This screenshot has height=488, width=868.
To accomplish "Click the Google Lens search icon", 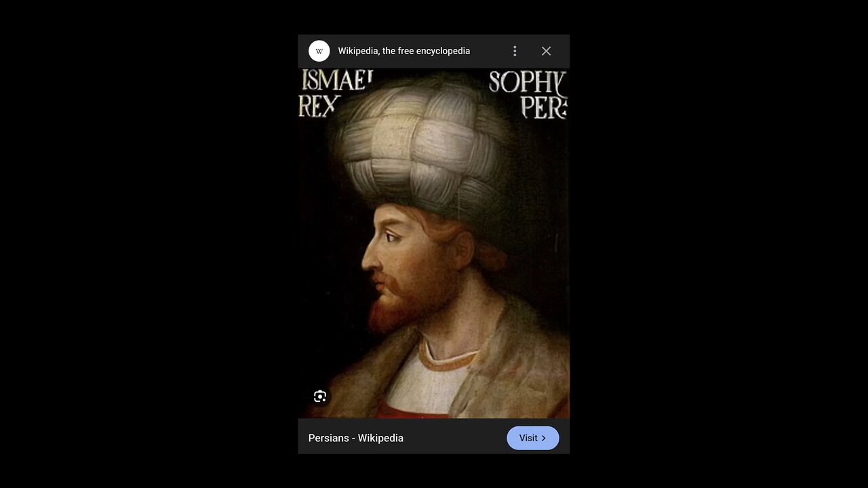I will pos(320,396).
